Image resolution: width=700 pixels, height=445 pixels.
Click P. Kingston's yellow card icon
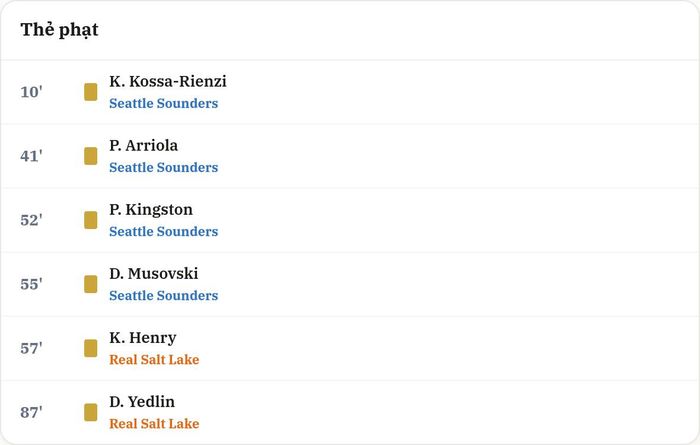coord(91,220)
